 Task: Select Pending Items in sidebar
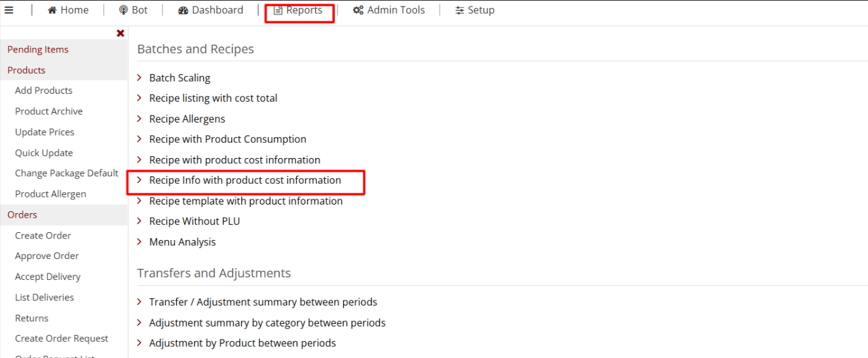point(38,49)
